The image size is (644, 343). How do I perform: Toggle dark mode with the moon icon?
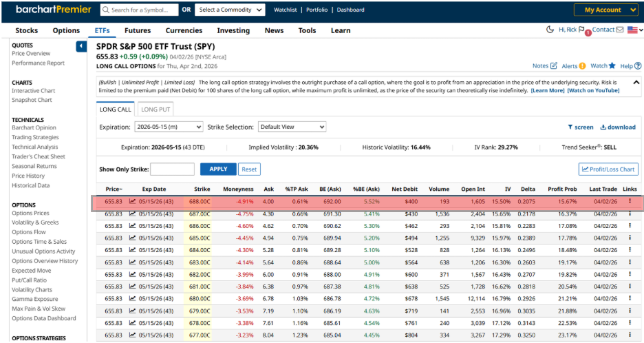[x=550, y=30]
